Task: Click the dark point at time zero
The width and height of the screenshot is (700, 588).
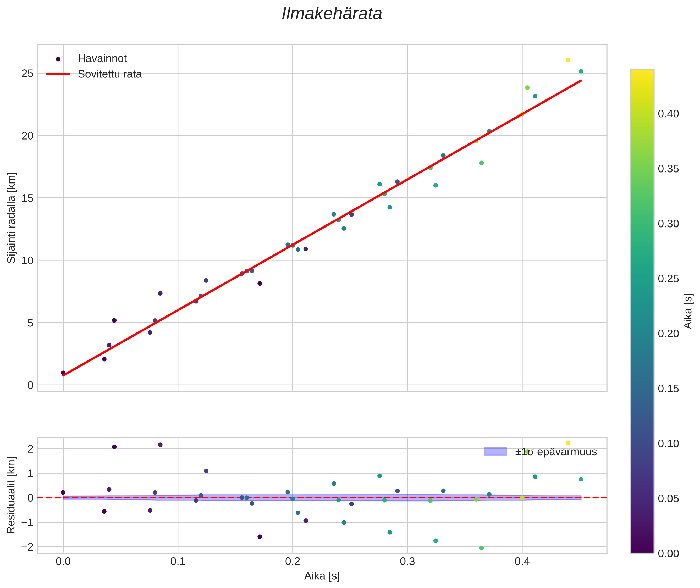Action: pos(63,373)
